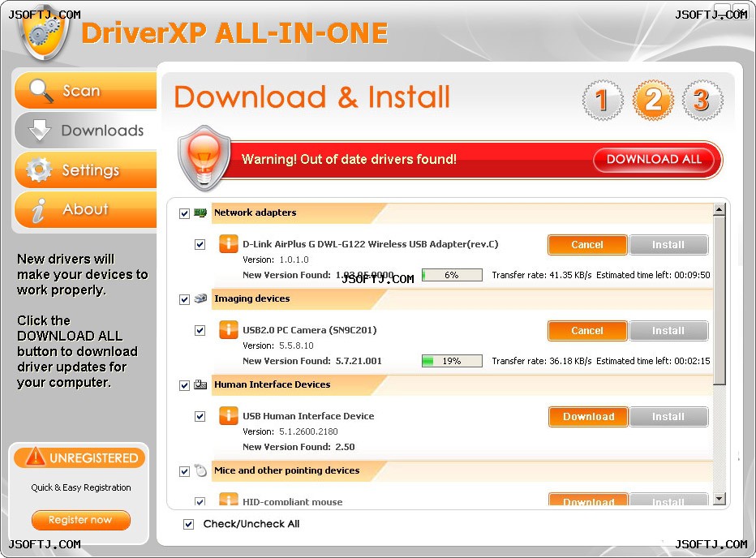The height and width of the screenshot is (558, 756).
Task: Click the "USB Human Interface Device" name
Action: coord(308,416)
